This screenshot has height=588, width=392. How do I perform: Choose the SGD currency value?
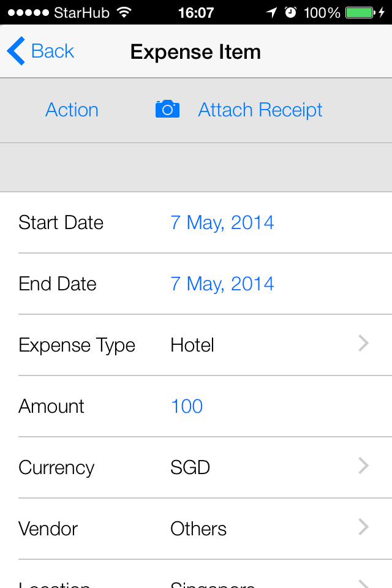(190, 467)
